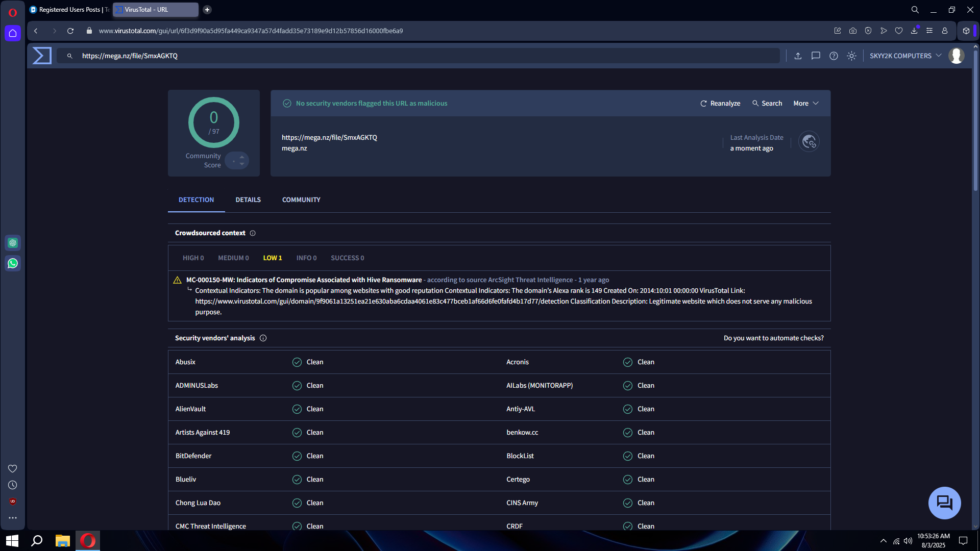Vote community score up arrow
Image resolution: width=980 pixels, height=551 pixels.
pyautogui.click(x=242, y=157)
